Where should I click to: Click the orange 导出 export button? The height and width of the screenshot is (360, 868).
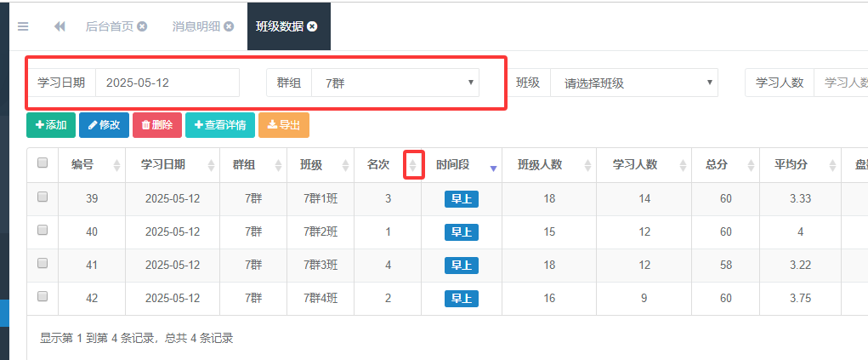coord(284,125)
